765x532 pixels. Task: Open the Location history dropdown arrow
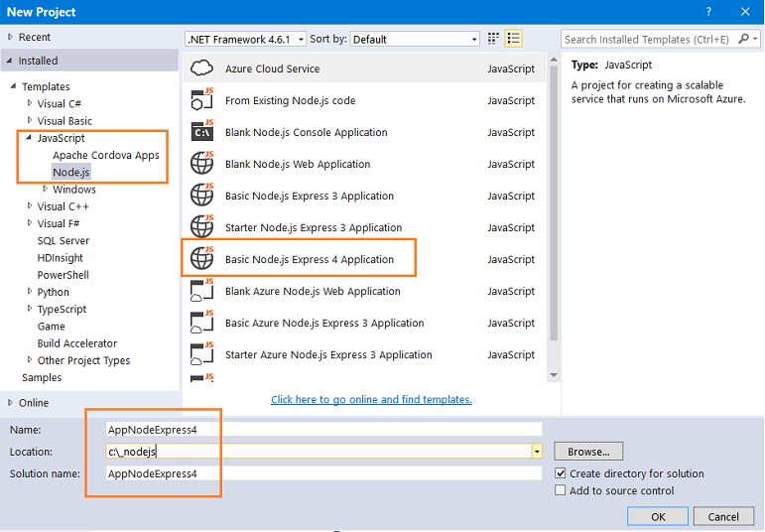(537, 451)
